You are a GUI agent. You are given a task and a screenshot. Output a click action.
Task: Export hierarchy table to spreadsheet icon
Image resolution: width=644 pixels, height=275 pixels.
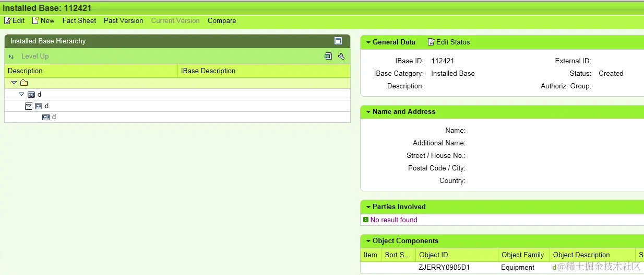[328, 56]
